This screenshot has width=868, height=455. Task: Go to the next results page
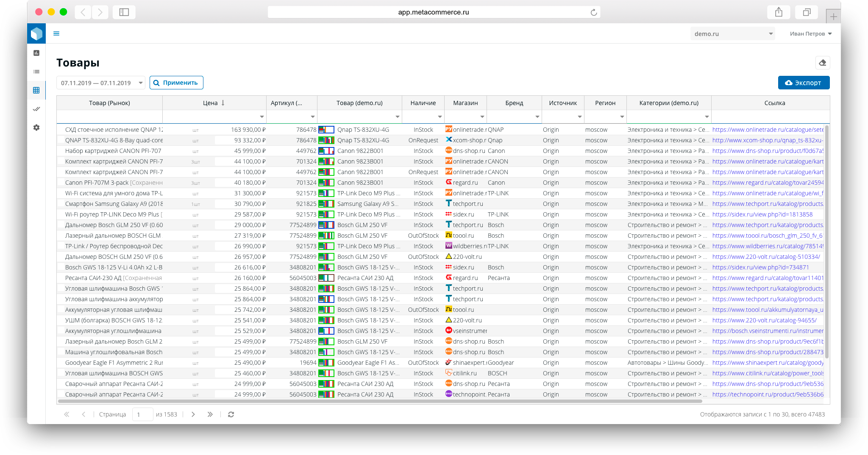(193, 414)
